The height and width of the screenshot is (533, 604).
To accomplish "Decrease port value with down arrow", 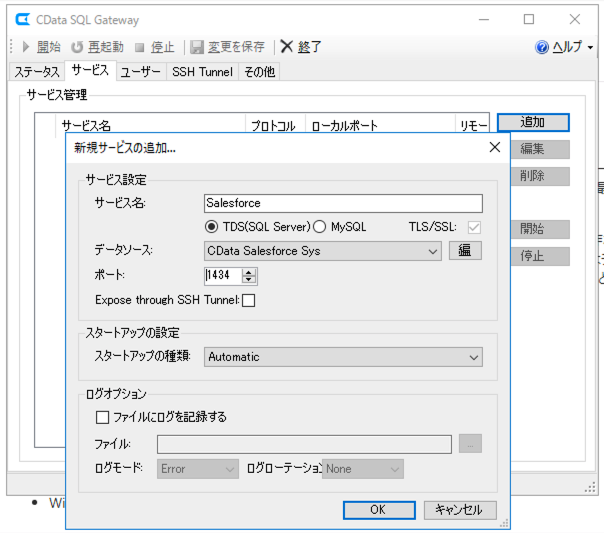I will tap(249, 280).
